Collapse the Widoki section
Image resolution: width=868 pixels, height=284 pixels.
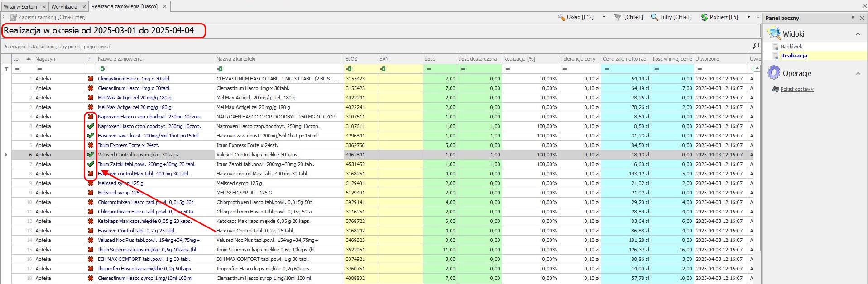click(x=858, y=34)
